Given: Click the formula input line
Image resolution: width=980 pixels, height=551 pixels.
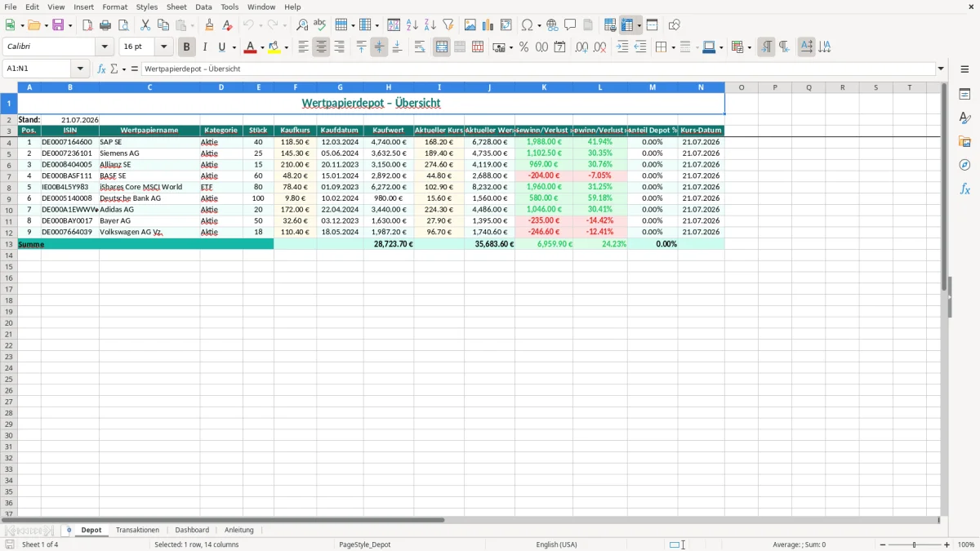Looking at the screenshot, I should click(538, 69).
